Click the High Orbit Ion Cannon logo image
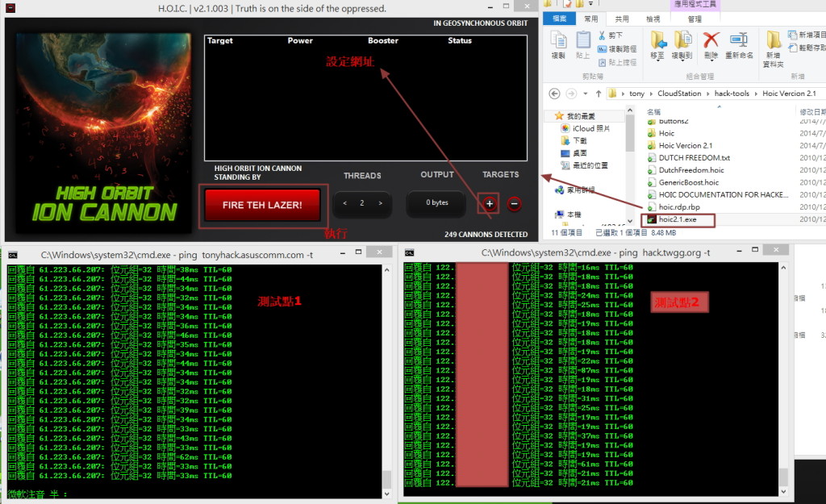This screenshot has height=504, width=826. (x=104, y=133)
